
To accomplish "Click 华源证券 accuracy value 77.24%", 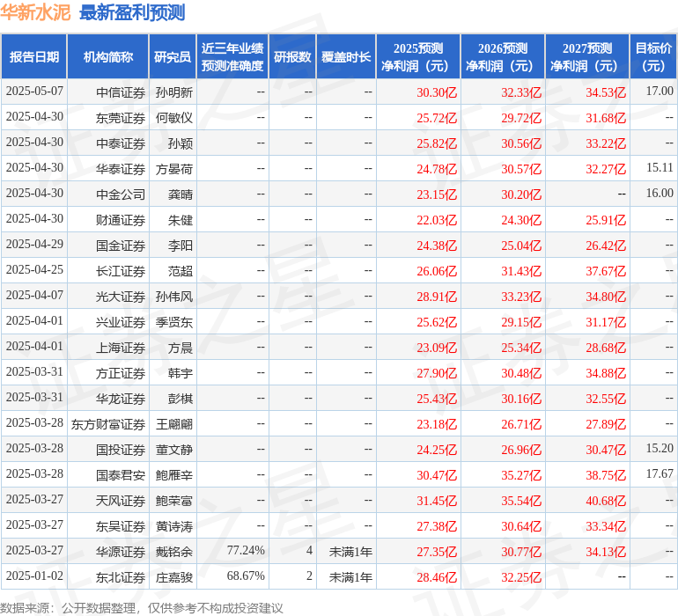I will pos(246,551).
